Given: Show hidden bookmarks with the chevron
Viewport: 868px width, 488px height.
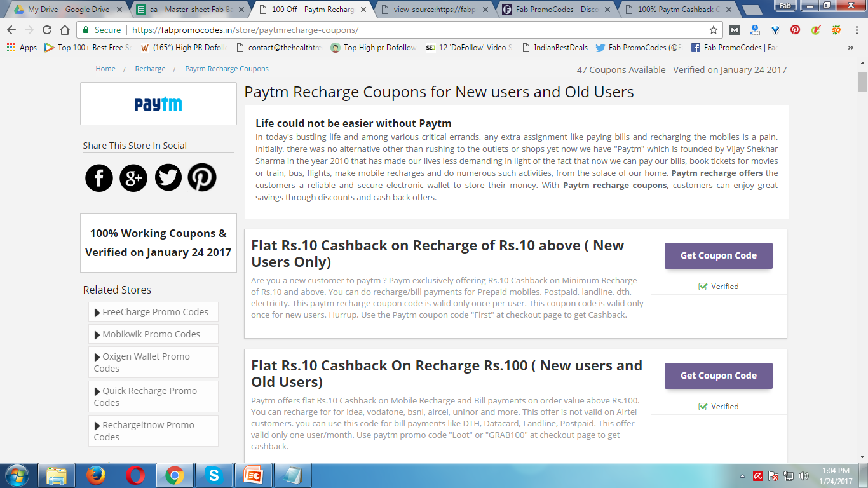Looking at the screenshot, I should 850,48.
